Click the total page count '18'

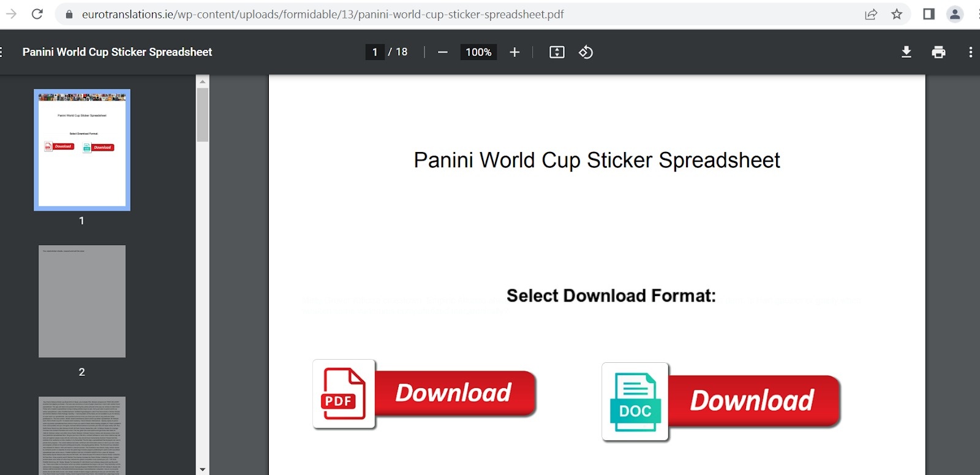pyautogui.click(x=402, y=52)
